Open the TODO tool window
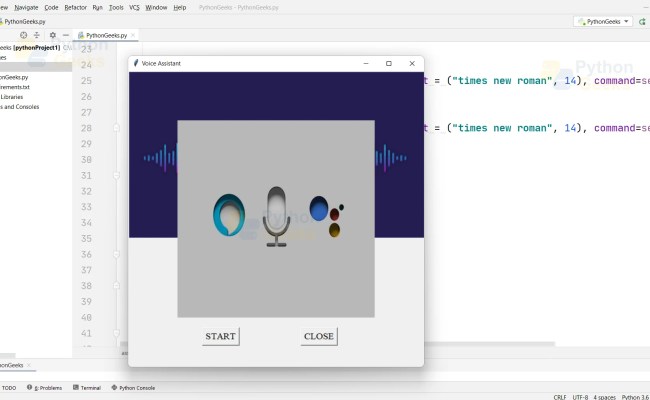The image size is (650, 400). tap(9, 388)
